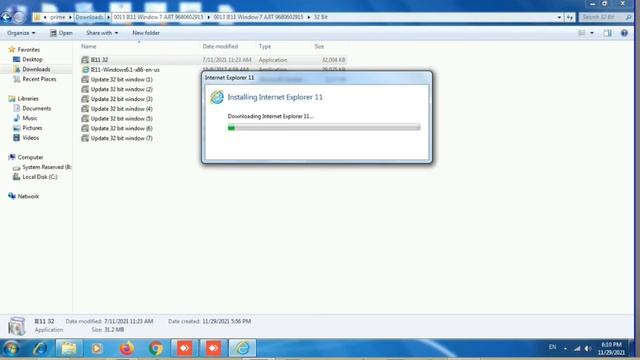This screenshot has height=360, width=640.
Task: Select Computer in navigation pane
Action: point(30,157)
